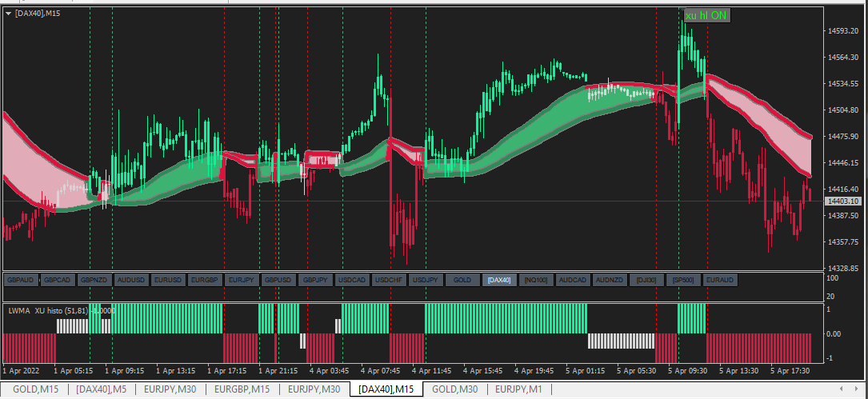Image resolution: width=868 pixels, height=399 pixels.
Task: Click the '4 Apr 19:45' time label
Action: tap(534, 370)
